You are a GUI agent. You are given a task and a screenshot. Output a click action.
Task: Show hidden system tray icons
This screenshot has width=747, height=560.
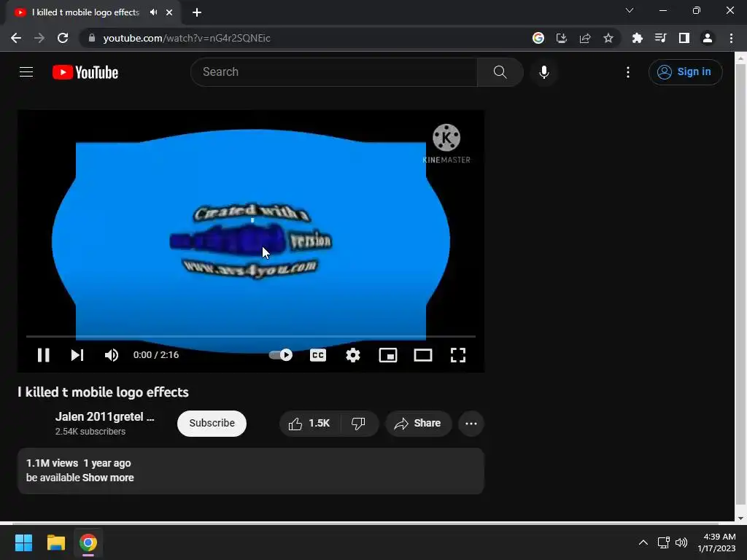[x=643, y=542]
